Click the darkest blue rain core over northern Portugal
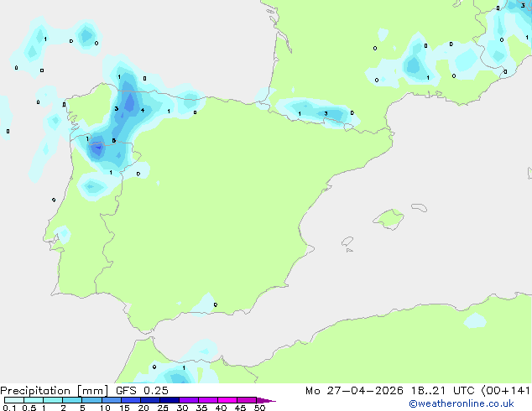Image resolution: width=532 pixels, height=411 pixels. 97,148
